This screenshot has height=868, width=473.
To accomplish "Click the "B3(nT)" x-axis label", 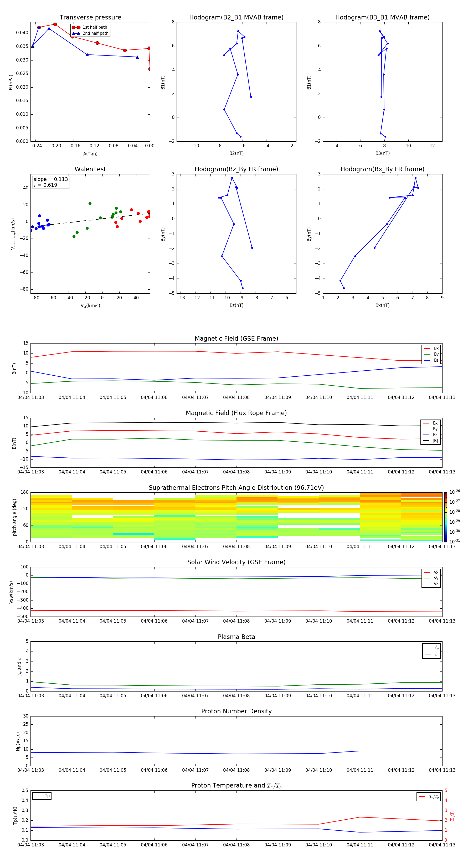I will pos(382,153).
